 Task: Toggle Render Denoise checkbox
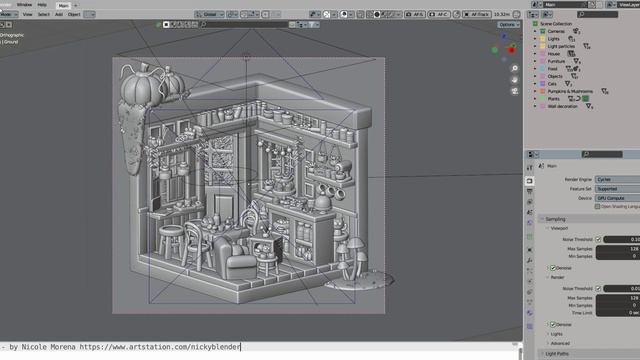pyautogui.click(x=553, y=324)
